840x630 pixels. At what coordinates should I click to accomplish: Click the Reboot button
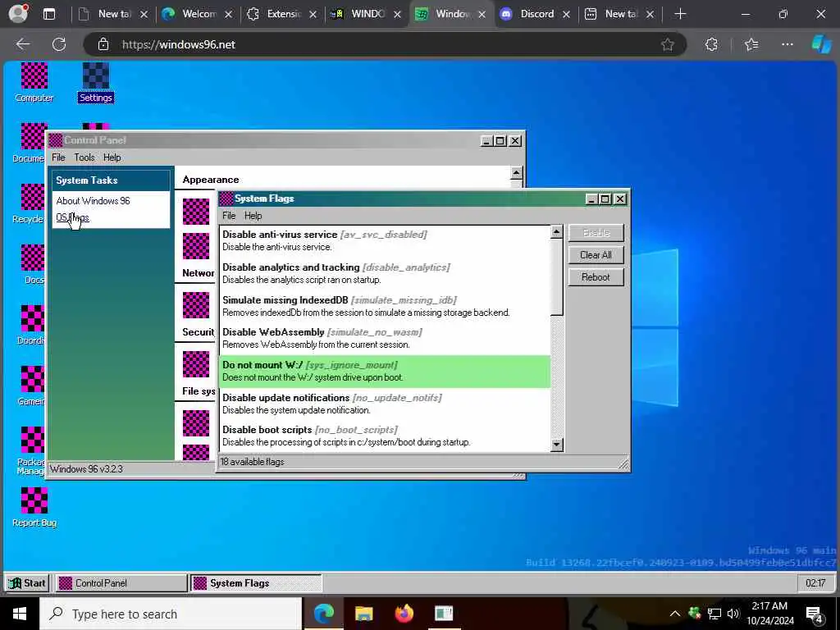click(x=596, y=277)
